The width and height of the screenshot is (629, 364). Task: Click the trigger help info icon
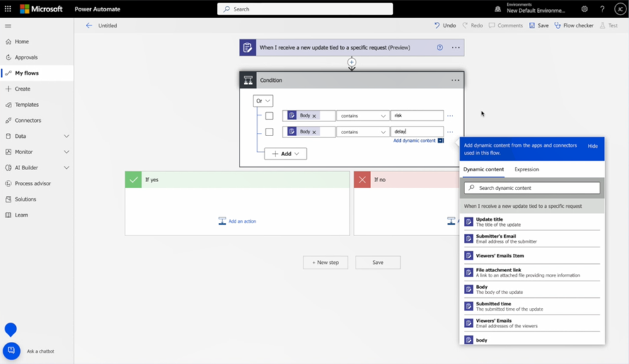440,47
